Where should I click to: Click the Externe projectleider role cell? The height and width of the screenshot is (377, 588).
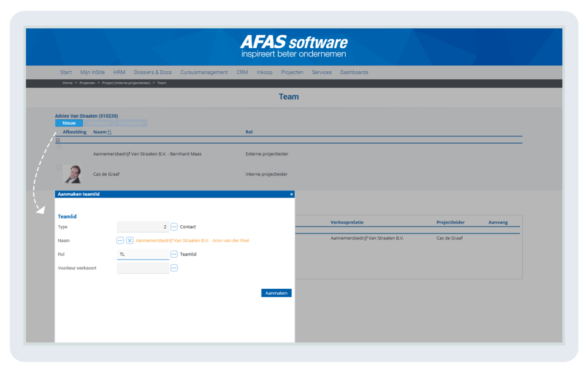(267, 154)
